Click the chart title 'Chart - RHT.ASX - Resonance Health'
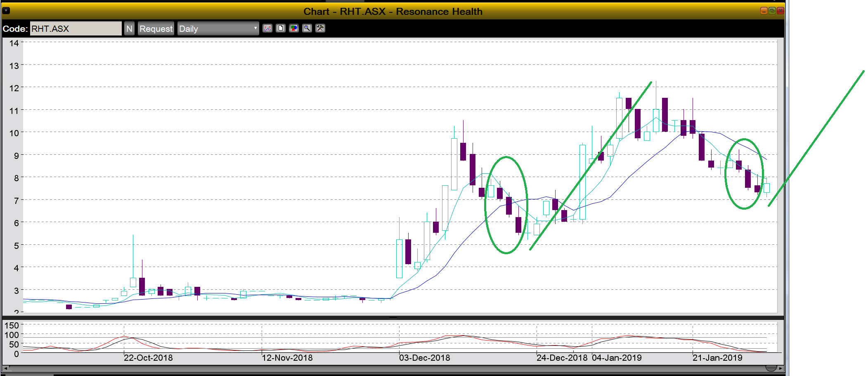Image resolution: width=868 pixels, height=376 pixels. pos(393,12)
